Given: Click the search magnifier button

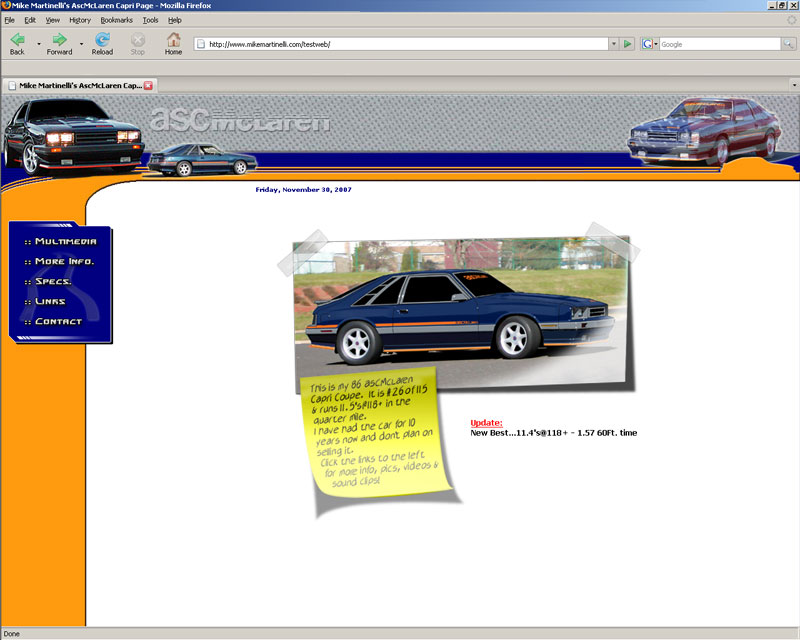Looking at the screenshot, I should (788, 44).
